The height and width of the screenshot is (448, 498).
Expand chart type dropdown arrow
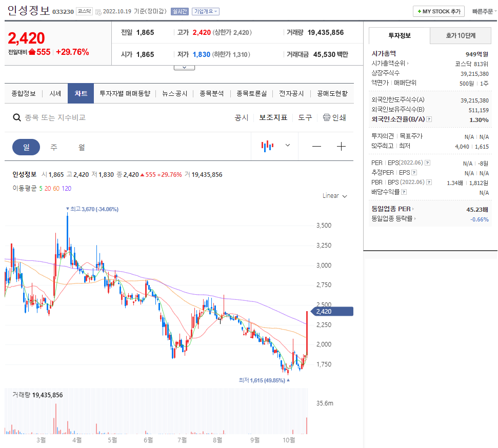pos(288,146)
